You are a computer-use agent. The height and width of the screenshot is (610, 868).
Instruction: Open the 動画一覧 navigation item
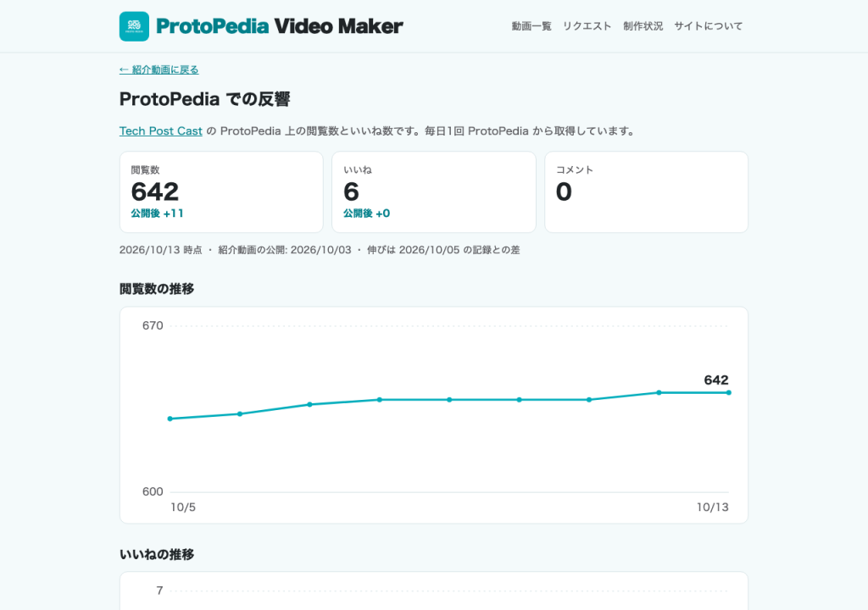tap(531, 26)
